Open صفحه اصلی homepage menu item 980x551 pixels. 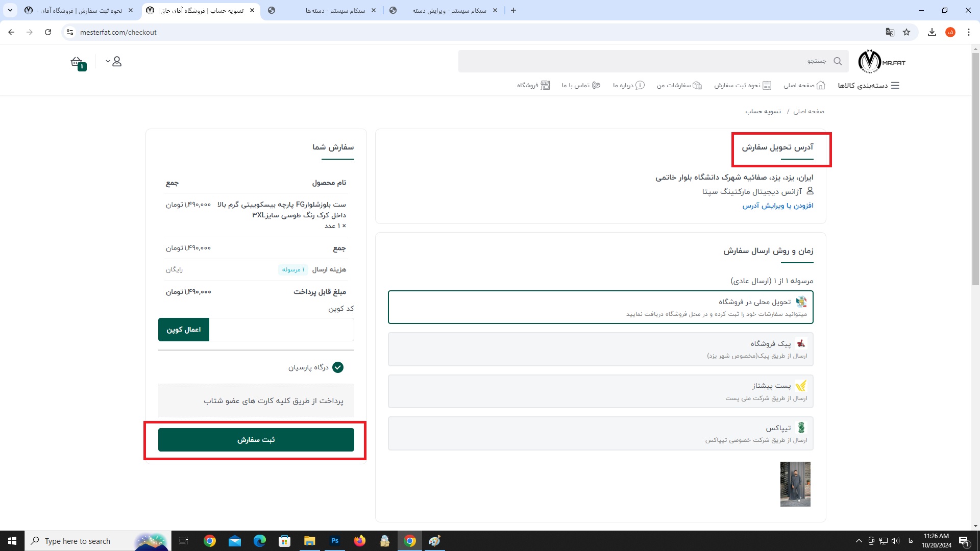point(804,85)
